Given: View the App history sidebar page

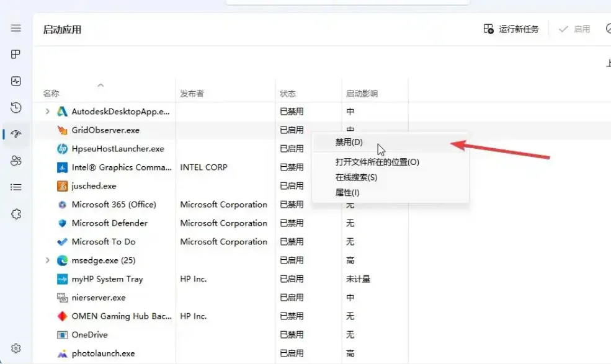Looking at the screenshot, I should tap(16, 108).
